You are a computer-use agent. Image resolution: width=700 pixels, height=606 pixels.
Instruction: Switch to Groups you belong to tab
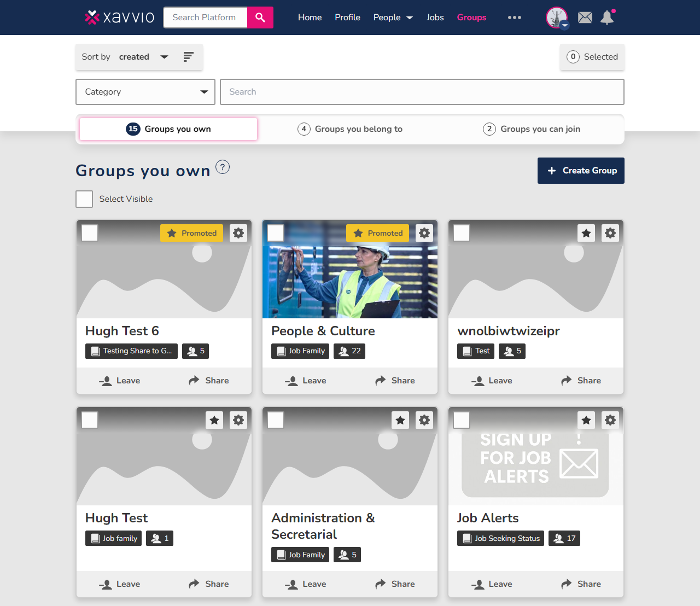click(x=350, y=129)
